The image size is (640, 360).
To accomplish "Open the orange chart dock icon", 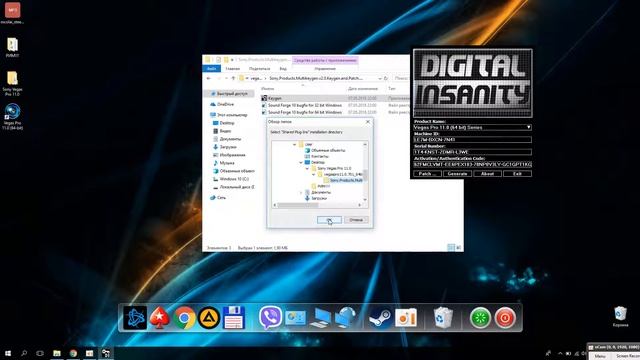I will [406, 318].
